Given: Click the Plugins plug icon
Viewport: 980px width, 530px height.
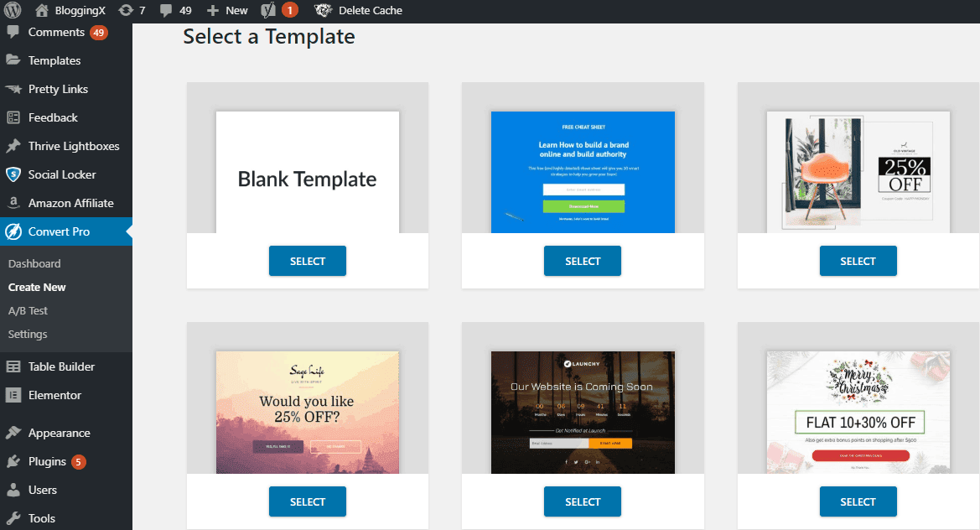Looking at the screenshot, I should click(13, 462).
